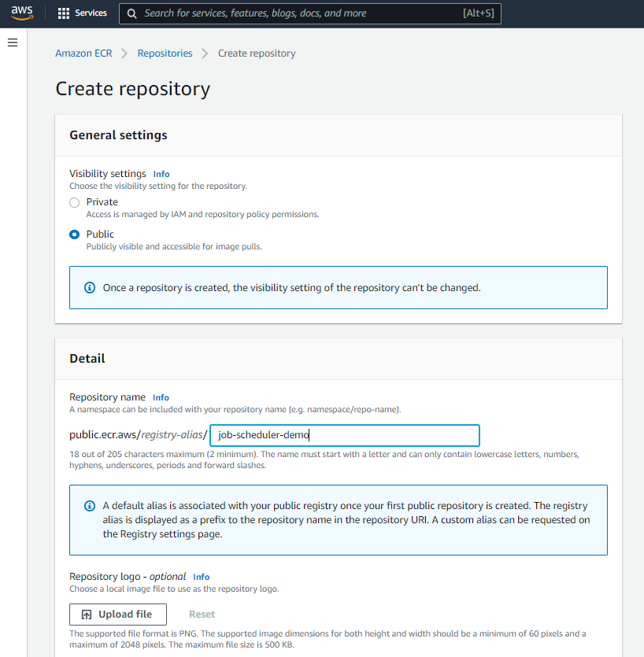The image size is (644, 657).
Task: Click the Create repository breadcrumb text
Action: coord(257,54)
